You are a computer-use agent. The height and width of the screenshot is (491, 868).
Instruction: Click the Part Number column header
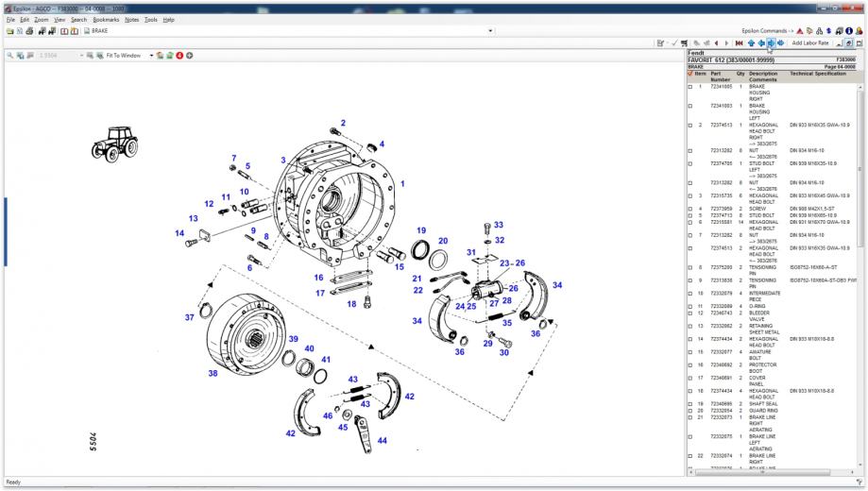720,76
